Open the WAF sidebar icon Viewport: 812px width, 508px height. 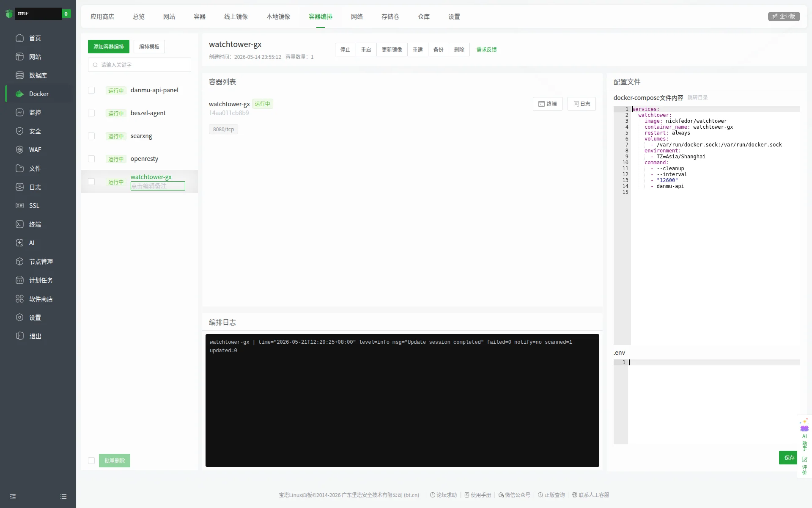19,150
